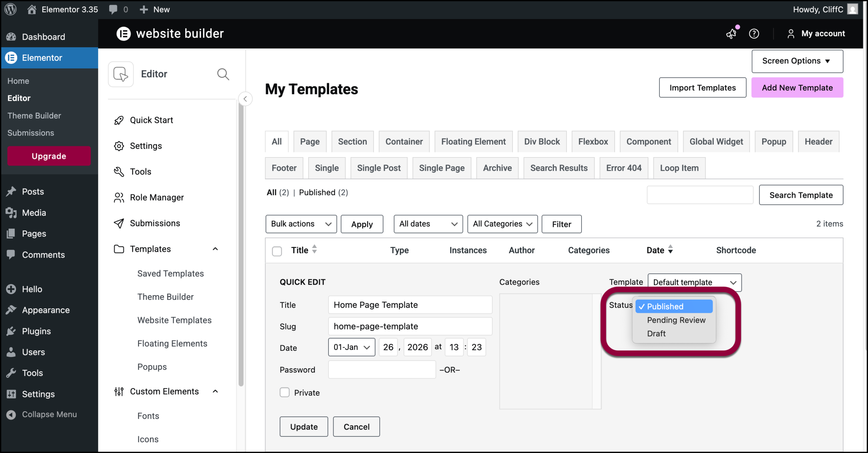
Task: Click the Editor panel vertical scrollbar
Action: click(x=241, y=244)
